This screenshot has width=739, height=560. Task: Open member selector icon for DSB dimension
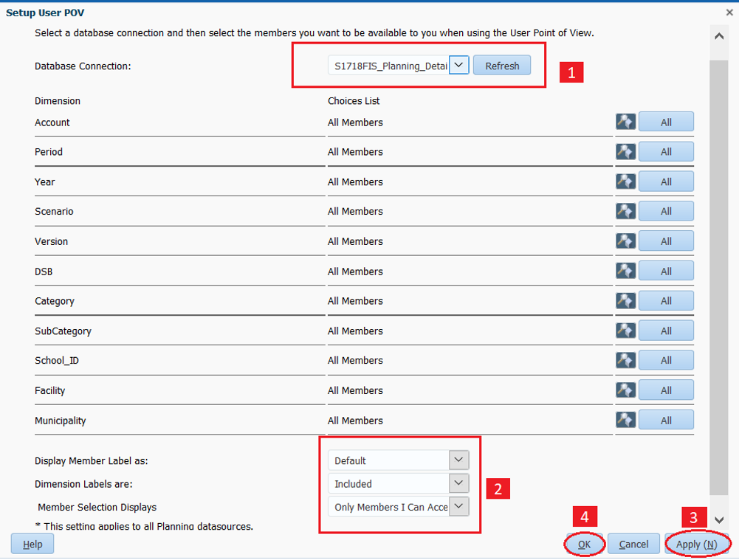[625, 271]
